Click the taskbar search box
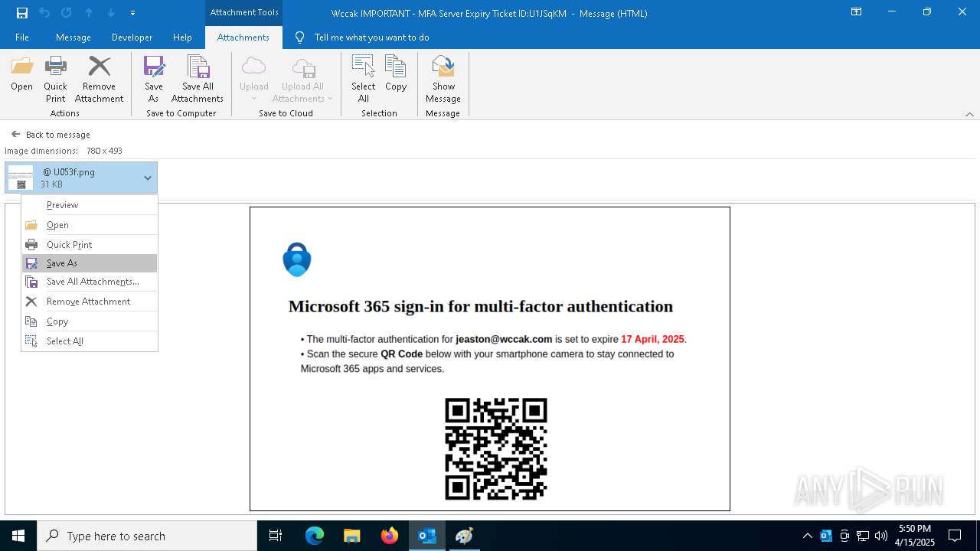 click(x=147, y=536)
